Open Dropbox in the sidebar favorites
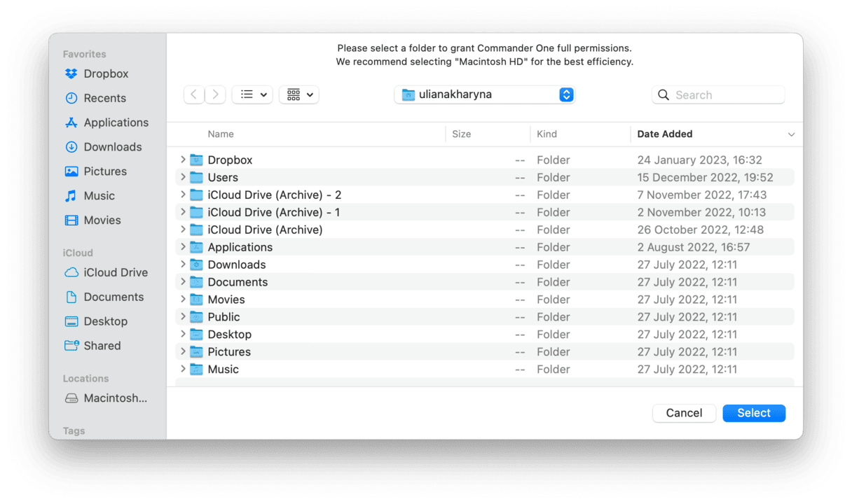 pos(97,73)
